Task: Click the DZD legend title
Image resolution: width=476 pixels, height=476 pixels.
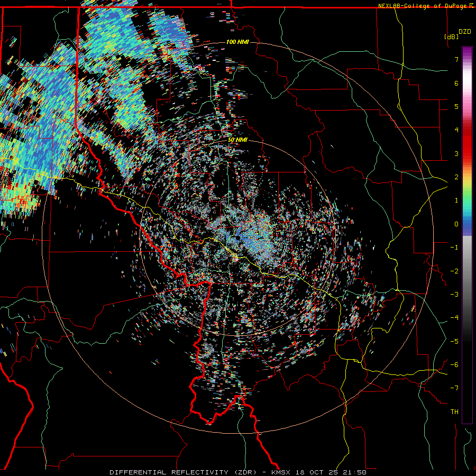Action: (464, 32)
